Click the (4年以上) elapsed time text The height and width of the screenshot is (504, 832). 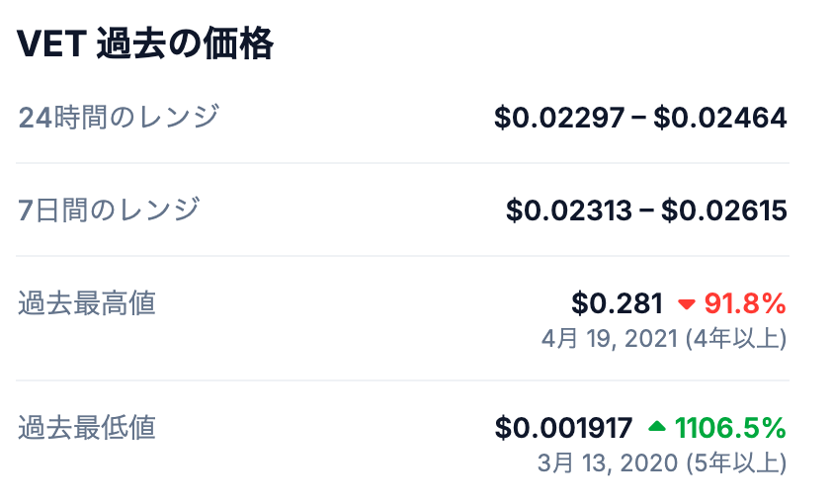(x=735, y=339)
